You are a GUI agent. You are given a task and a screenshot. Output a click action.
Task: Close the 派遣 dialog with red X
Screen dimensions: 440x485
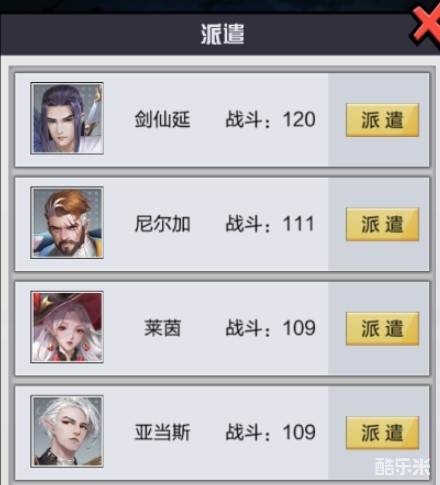coord(427,25)
